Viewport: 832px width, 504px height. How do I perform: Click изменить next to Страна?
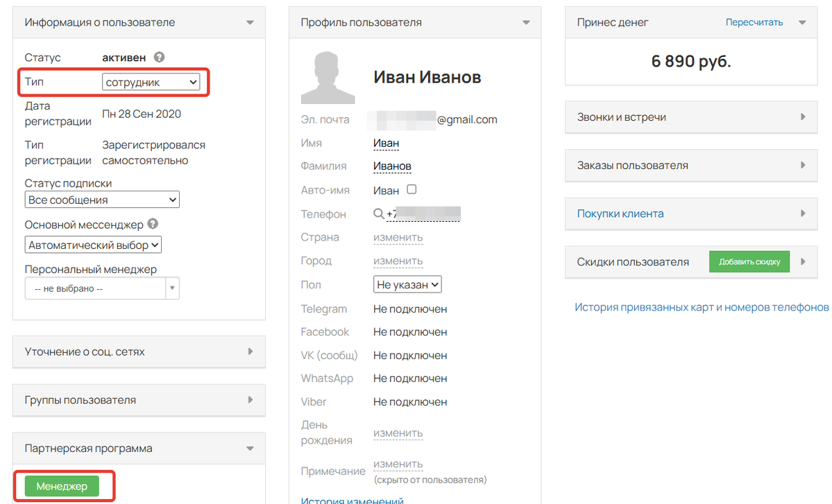pyautogui.click(x=398, y=238)
